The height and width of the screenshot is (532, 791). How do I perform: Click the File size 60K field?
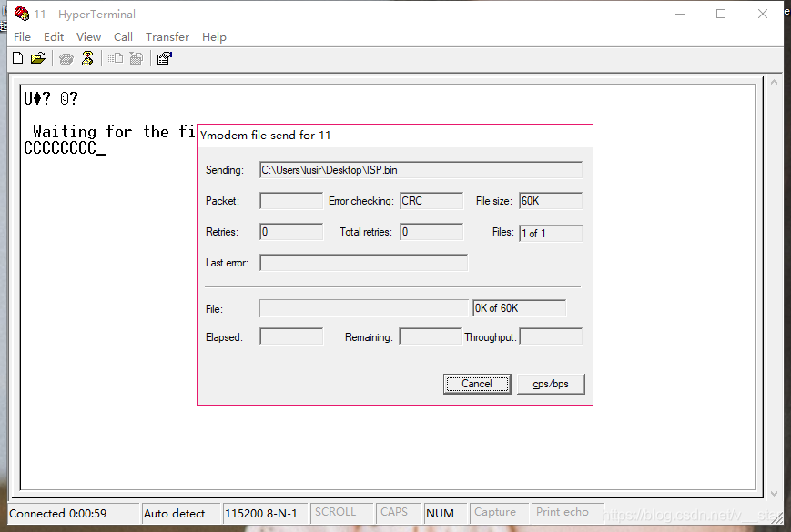(551, 200)
